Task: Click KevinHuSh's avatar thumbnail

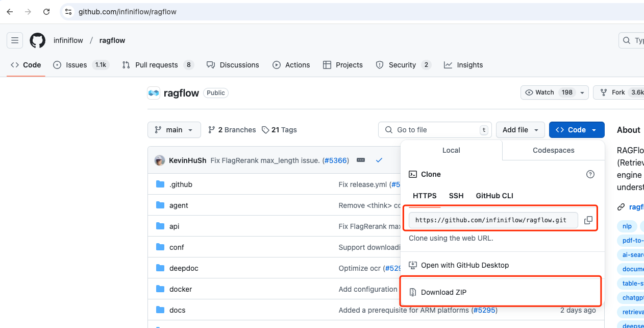Action: click(x=160, y=160)
